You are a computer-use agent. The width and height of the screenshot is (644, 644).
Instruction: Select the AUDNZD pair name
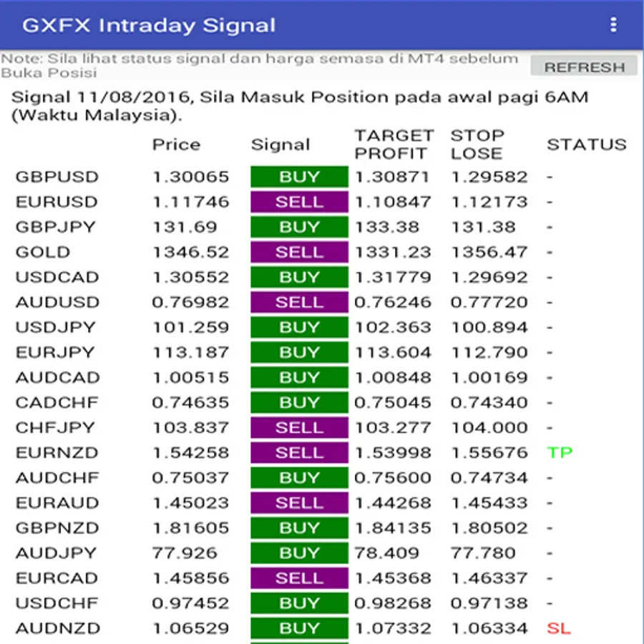pyautogui.click(x=57, y=628)
